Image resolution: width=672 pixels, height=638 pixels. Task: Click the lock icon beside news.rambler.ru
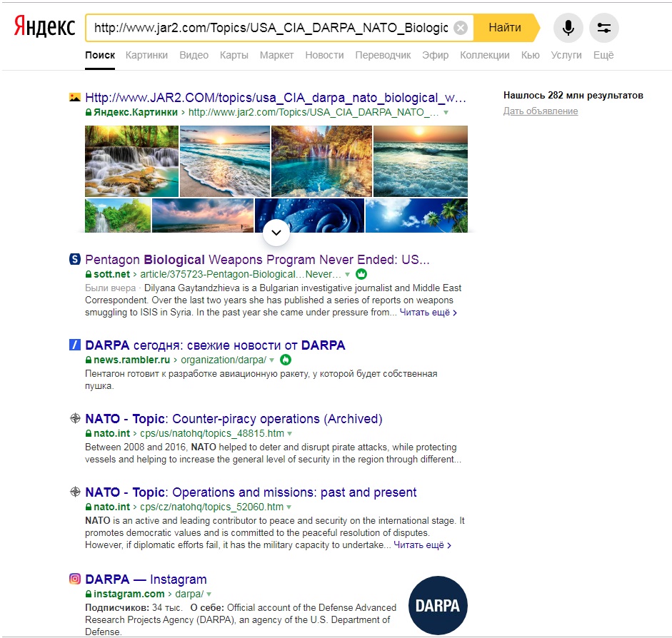[x=89, y=360]
